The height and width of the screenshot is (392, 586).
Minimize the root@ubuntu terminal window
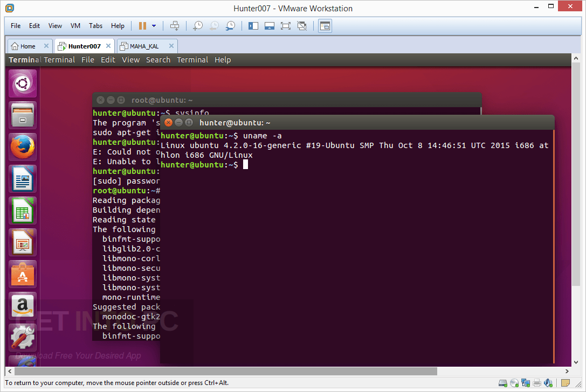pos(111,100)
